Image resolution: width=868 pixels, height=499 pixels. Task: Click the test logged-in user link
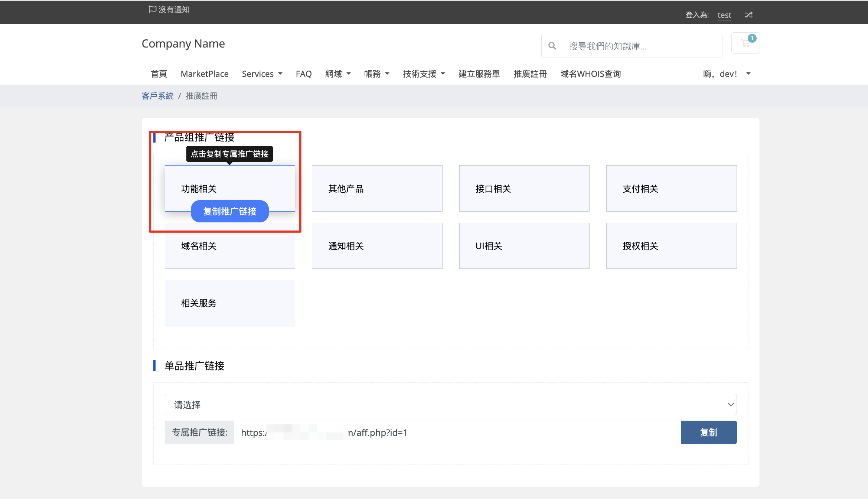tap(724, 15)
